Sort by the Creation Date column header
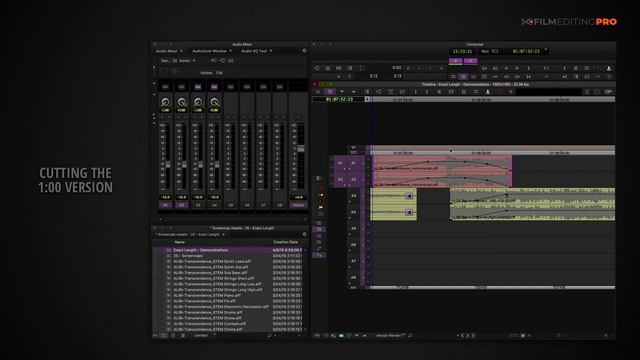Screen dimensions: 640x360 click(285, 242)
